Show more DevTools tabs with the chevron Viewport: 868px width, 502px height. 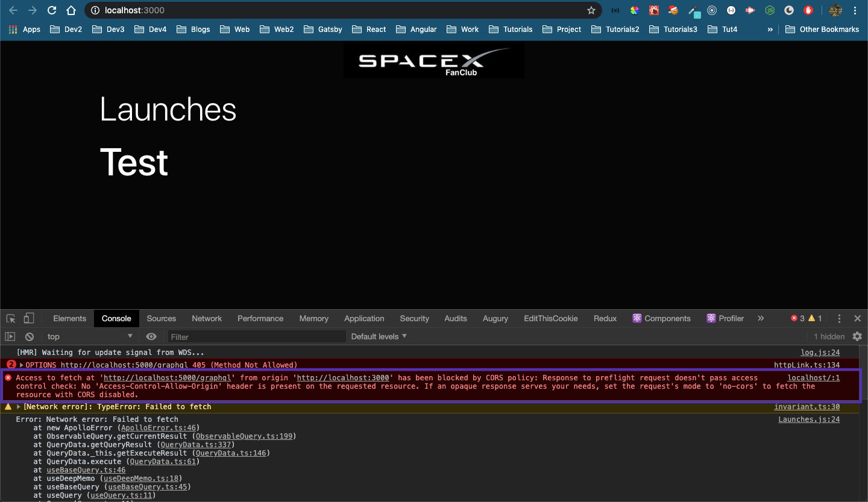pyautogui.click(x=761, y=318)
